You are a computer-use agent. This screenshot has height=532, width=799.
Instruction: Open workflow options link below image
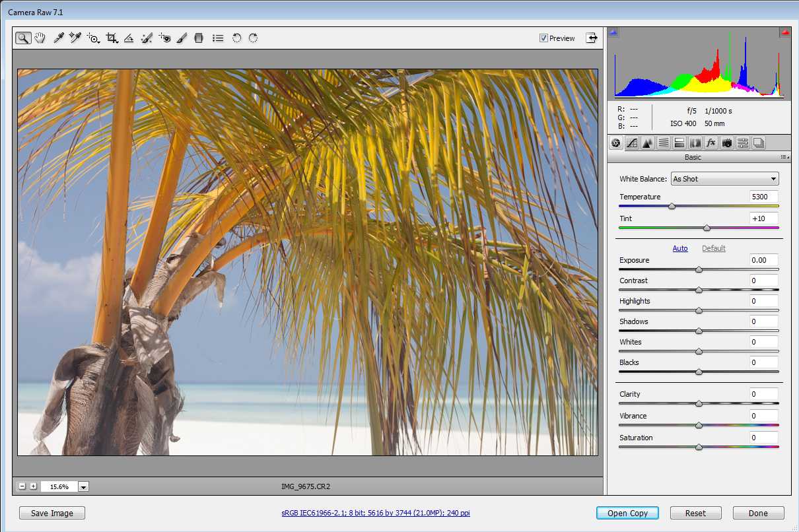376,513
